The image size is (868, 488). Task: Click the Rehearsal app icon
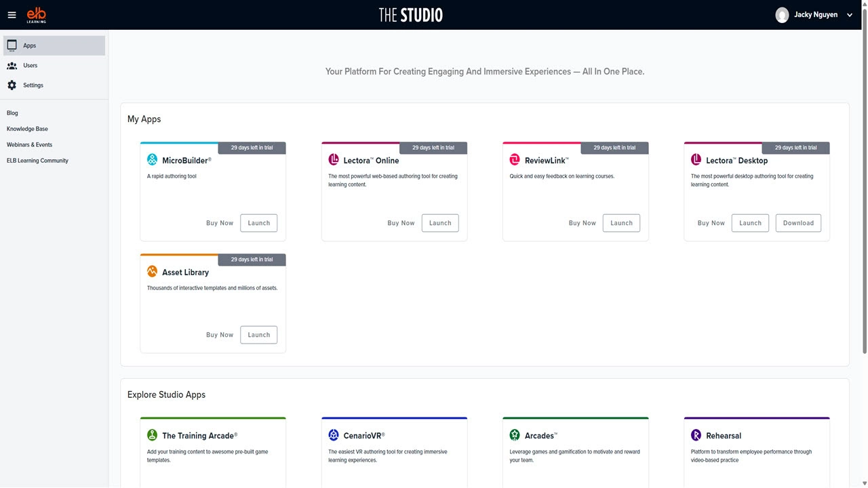click(x=696, y=435)
